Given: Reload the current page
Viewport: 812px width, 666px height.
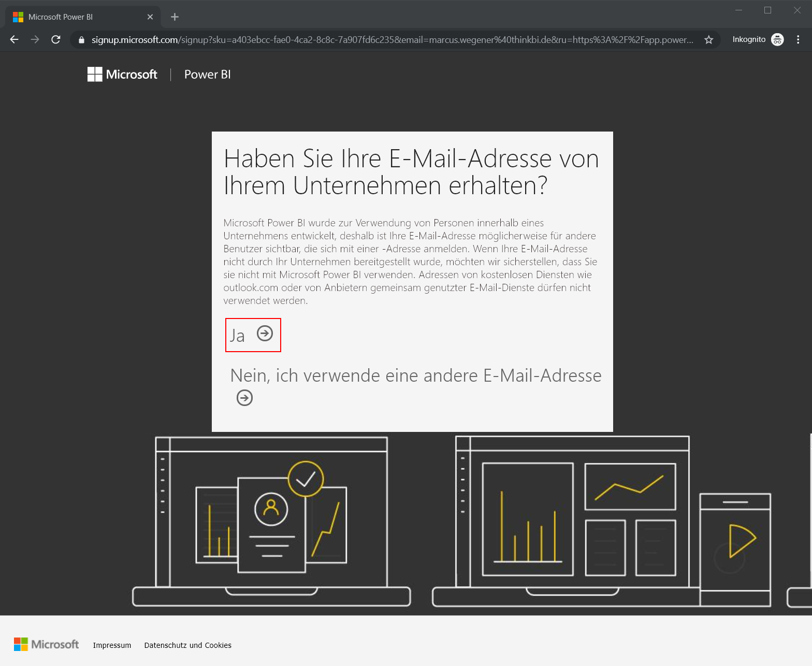Looking at the screenshot, I should tap(56, 39).
